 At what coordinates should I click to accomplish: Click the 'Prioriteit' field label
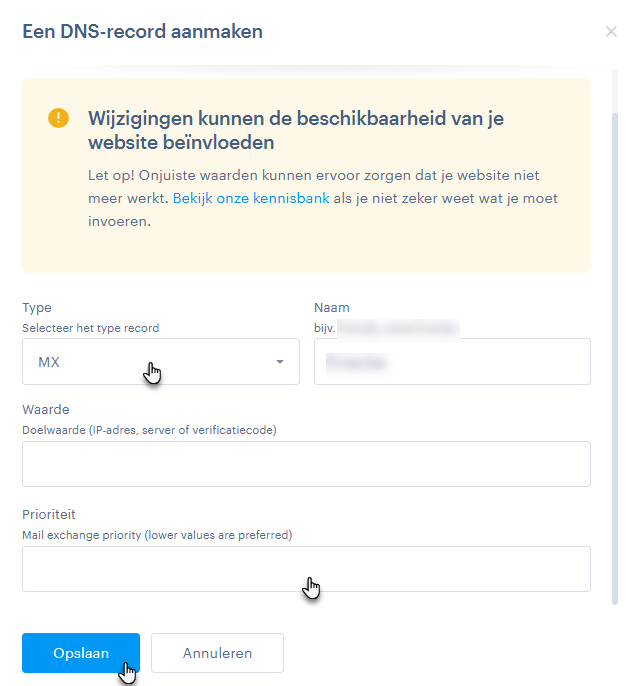[49, 515]
